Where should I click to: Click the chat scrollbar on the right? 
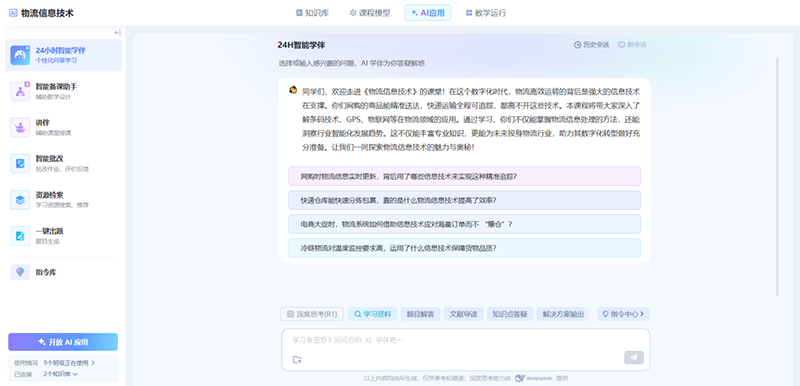click(777, 176)
